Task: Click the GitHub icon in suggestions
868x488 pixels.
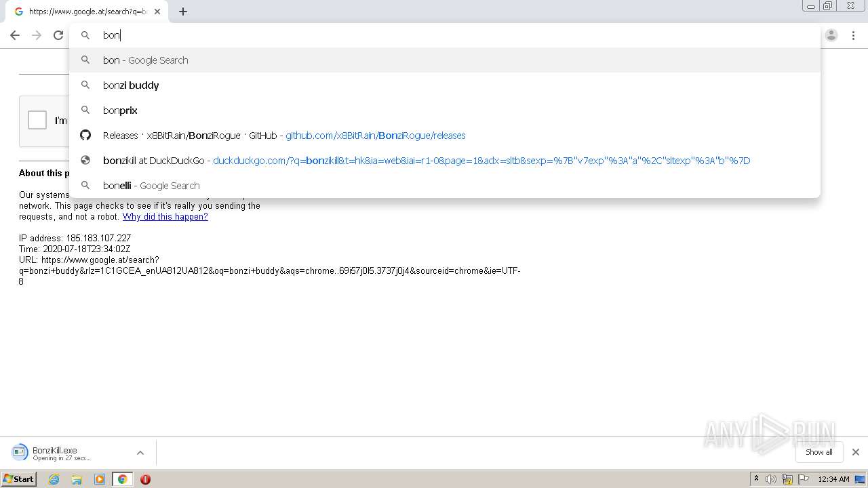Action: pos(85,136)
